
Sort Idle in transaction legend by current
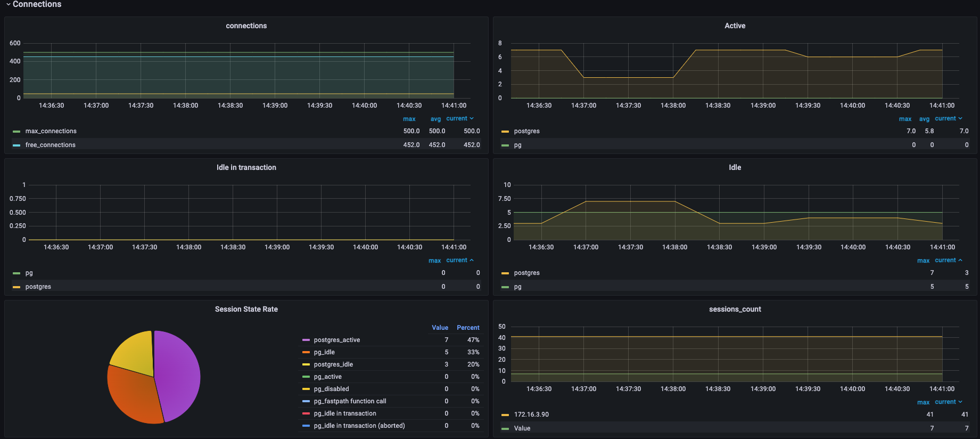coord(459,261)
